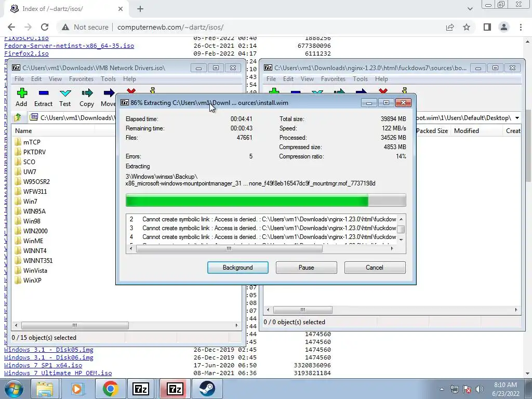532x399 pixels.
Task: Open Edit menu in VM8 Network Drivers window
Action: tap(36, 79)
